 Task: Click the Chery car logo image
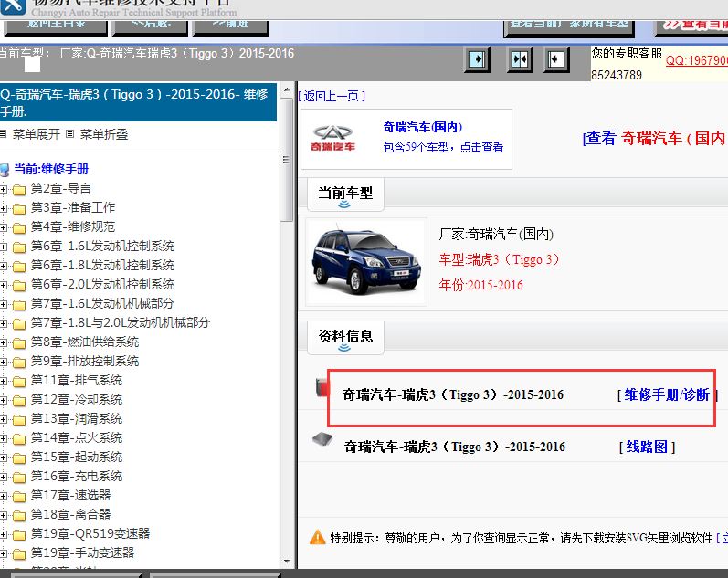[332, 139]
